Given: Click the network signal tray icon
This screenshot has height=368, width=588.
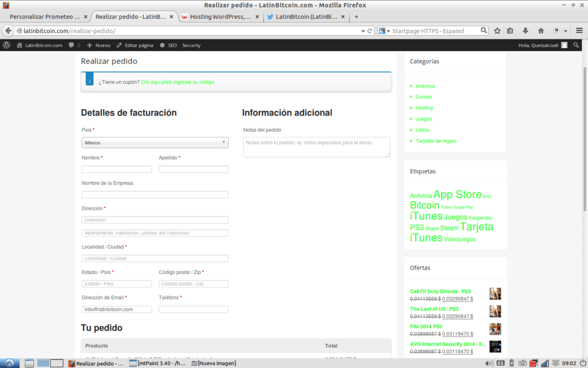Looking at the screenshot, I should coord(545,363).
